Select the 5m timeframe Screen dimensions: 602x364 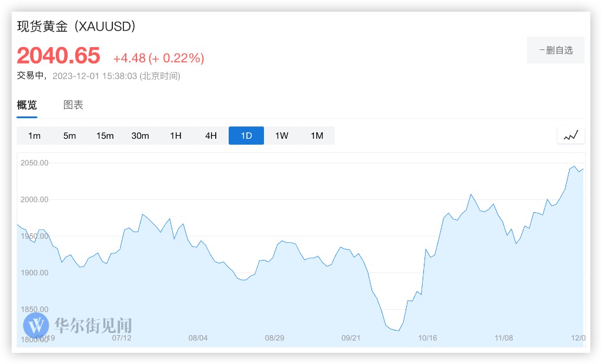coord(70,136)
